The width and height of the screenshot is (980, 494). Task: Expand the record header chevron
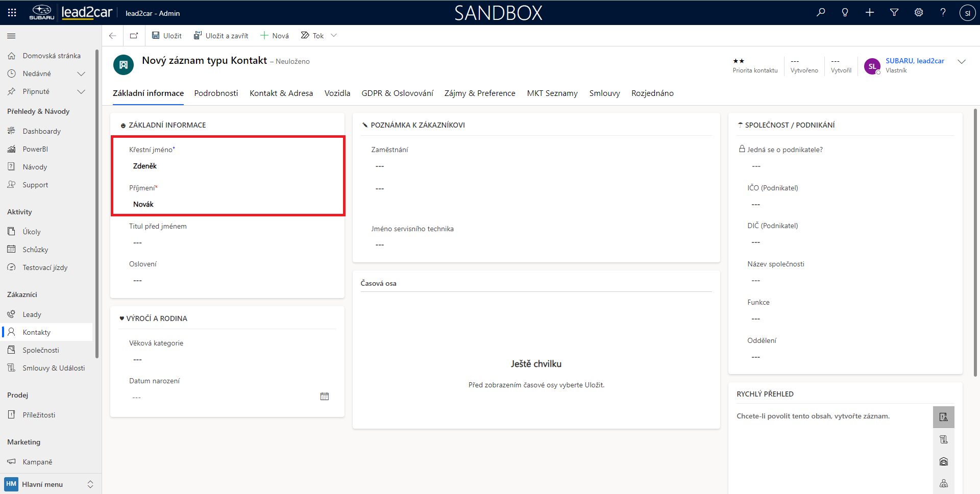coord(962,62)
